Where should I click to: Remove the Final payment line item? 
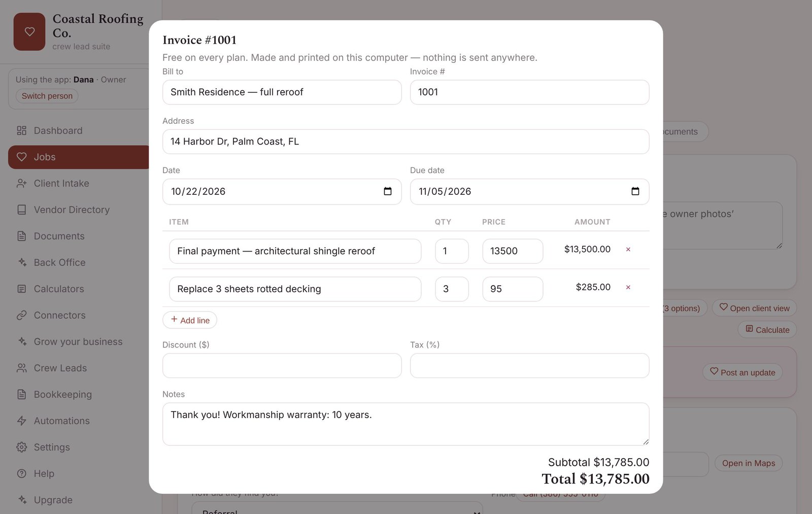(x=628, y=249)
